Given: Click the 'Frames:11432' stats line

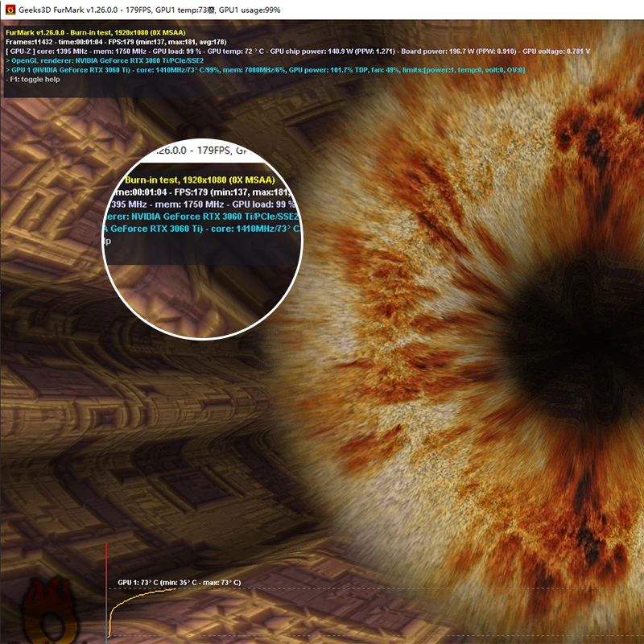Looking at the screenshot, I should pos(116,42).
